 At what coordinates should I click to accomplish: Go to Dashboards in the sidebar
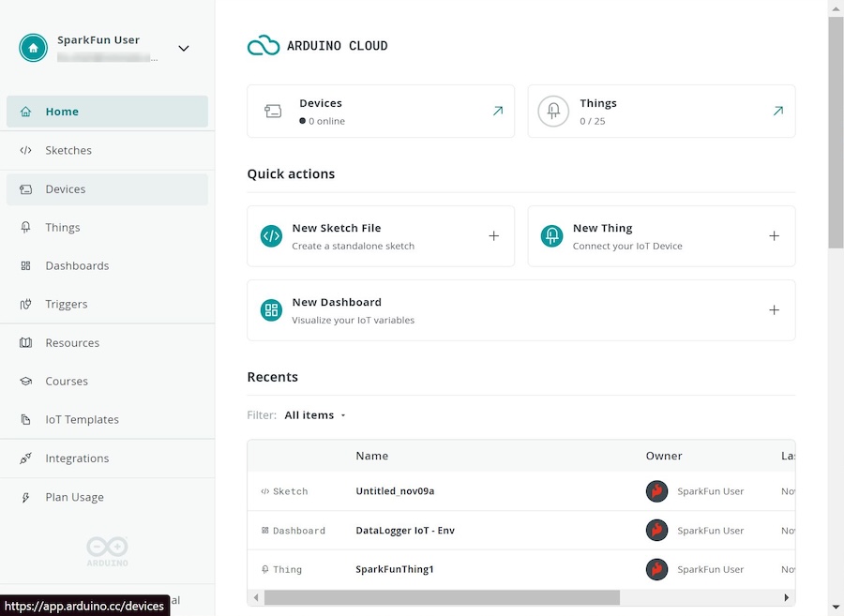[x=77, y=266]
